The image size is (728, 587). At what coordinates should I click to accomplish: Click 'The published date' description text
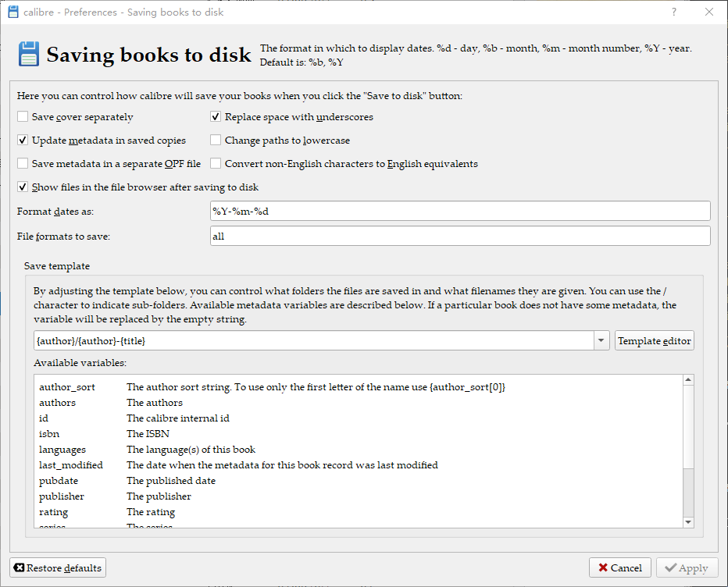(x=171, y=481)
